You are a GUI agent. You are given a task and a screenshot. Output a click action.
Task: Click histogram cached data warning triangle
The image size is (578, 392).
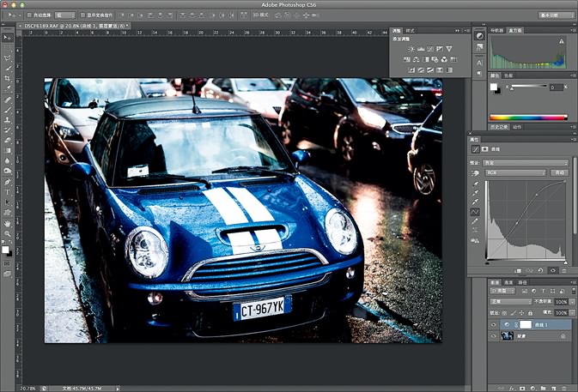tap(561, 41)
